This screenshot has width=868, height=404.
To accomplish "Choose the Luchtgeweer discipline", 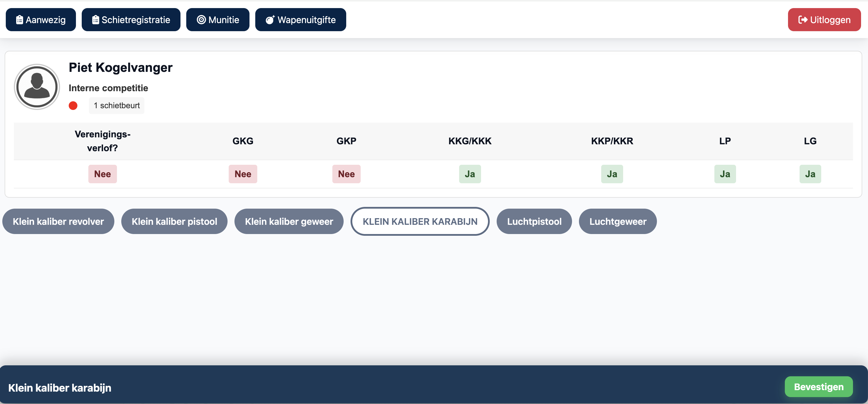I will pyautogui.click(x=618, y=222).
